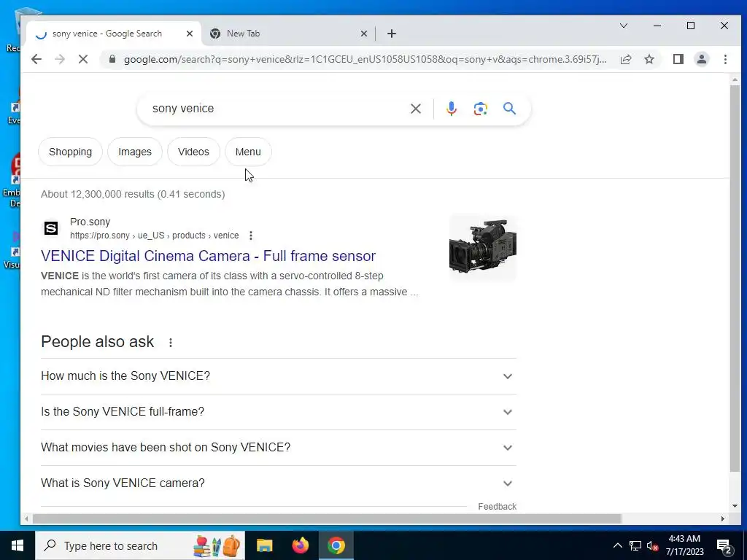This screenshot has height=560, width=747.
Task: Go back to previous page
Action: (x=36, y=59)
